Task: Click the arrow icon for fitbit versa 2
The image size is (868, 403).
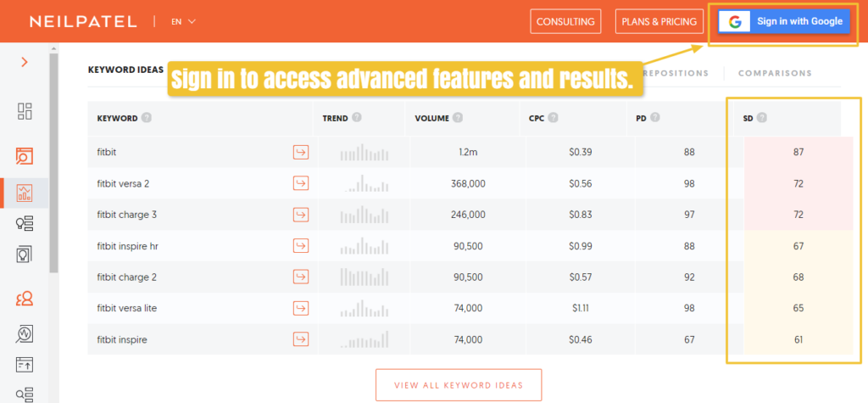Action: [x=300, y=183]
